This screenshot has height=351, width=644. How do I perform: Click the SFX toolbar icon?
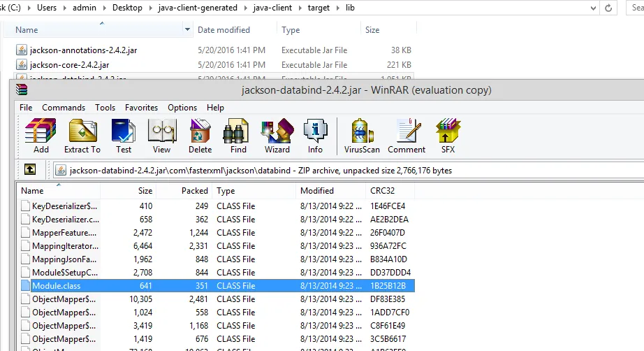448,136
